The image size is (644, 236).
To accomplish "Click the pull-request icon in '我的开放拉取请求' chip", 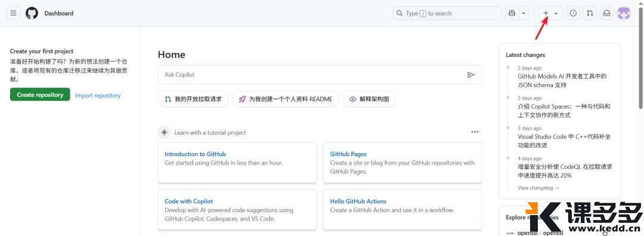I will click(x=168, y=99).
